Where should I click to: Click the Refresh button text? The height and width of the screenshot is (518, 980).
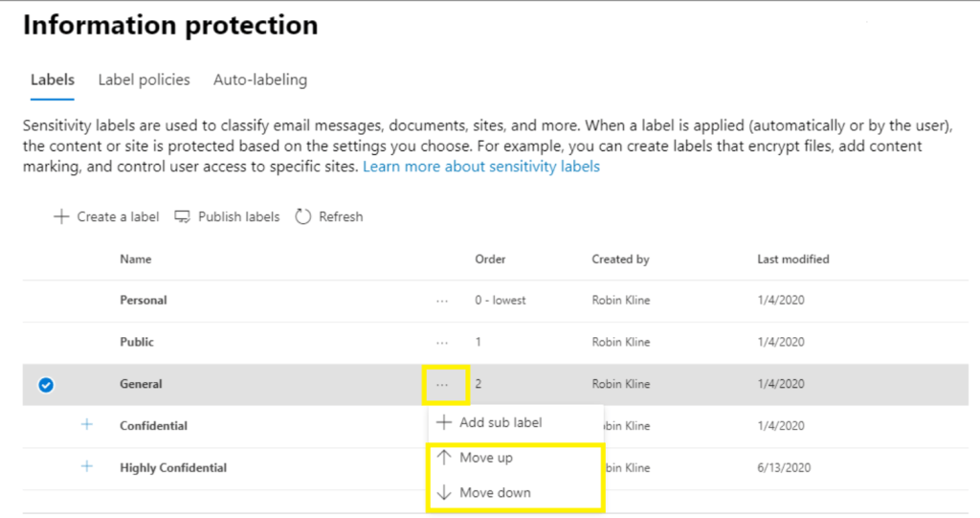[x=341, y=216]
